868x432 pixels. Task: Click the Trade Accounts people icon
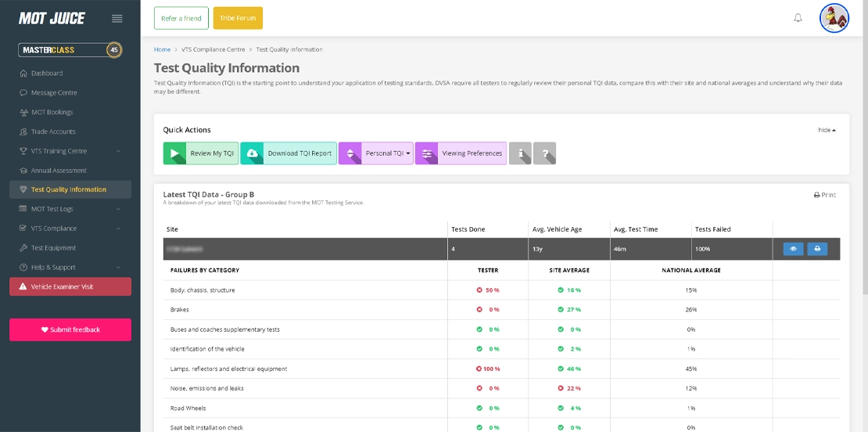point(23,131)
